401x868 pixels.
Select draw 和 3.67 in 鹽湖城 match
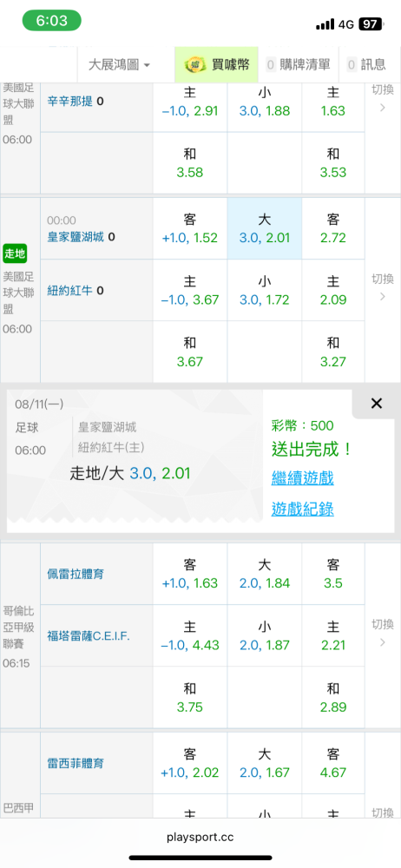[190, 352]
